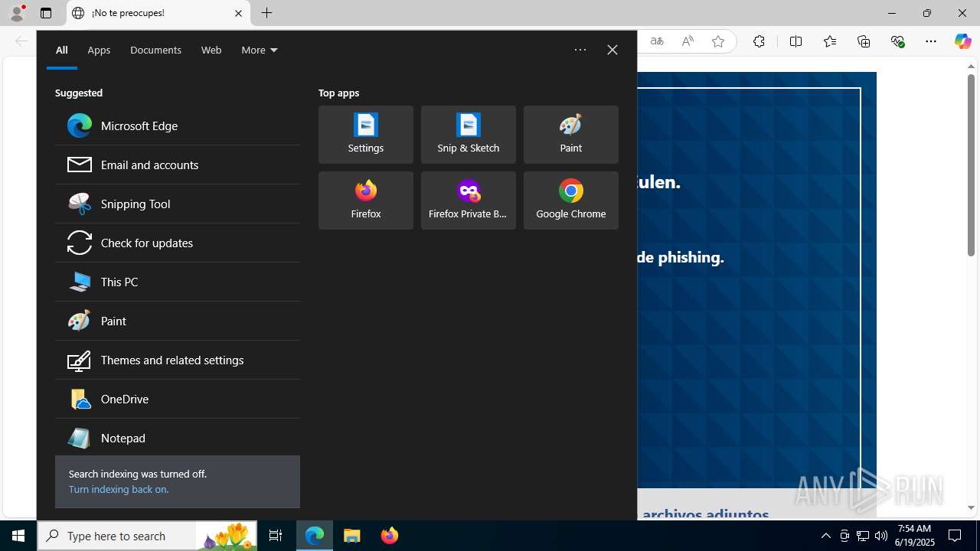Open Paint tile in Top apps
This screenshot has height=551, width=980.
(571, 135)
